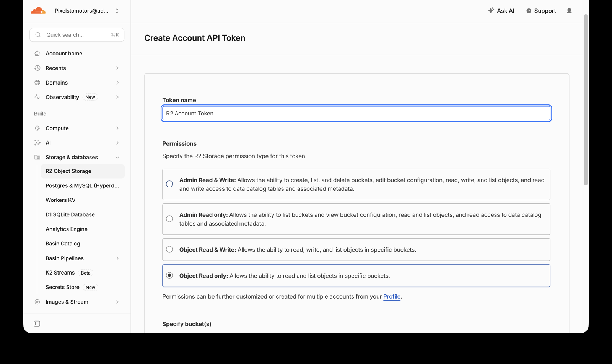Click the Images & Stream play icon
The image size is (612, 364).
tap(37, 302)
